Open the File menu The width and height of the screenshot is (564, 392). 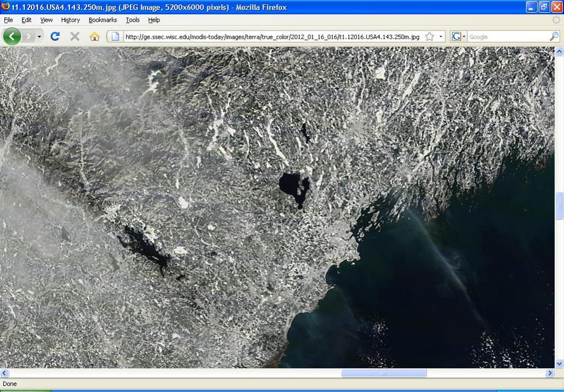(8, 20)
